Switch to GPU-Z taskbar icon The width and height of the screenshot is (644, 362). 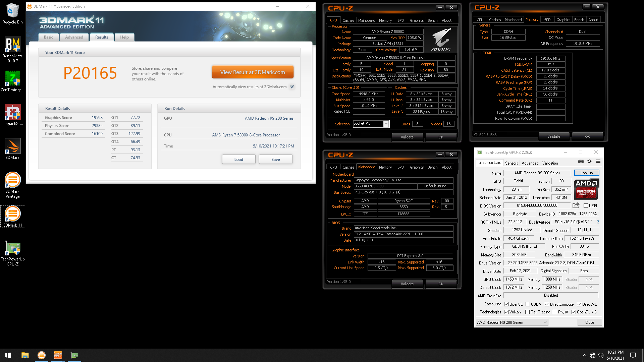[74, 355]
